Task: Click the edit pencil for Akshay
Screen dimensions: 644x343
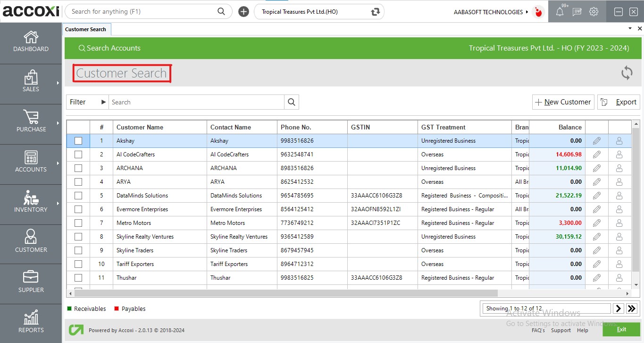Action: tap(597, 141)
